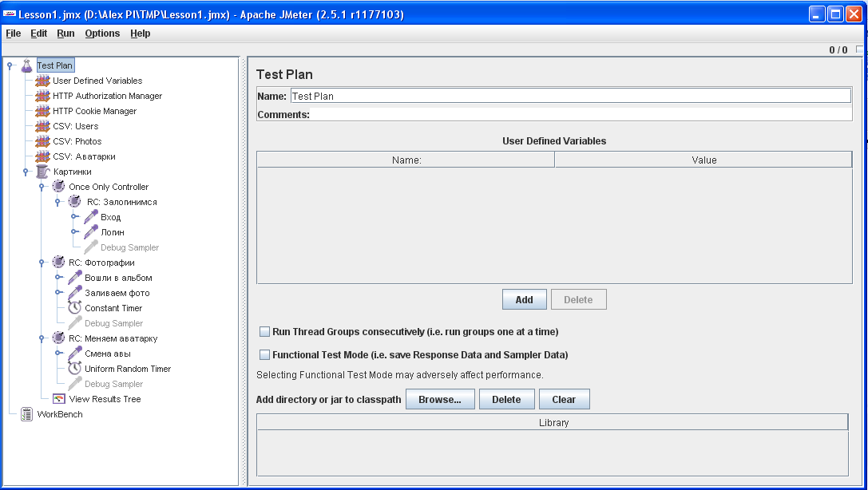Click the RC: Меняем аватарку controller icon
This screenshot has height=490, width=868.
tap(58, 338)
